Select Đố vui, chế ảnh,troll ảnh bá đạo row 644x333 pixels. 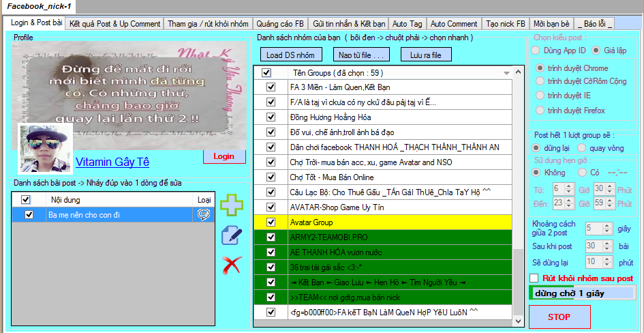click(383, 132)
